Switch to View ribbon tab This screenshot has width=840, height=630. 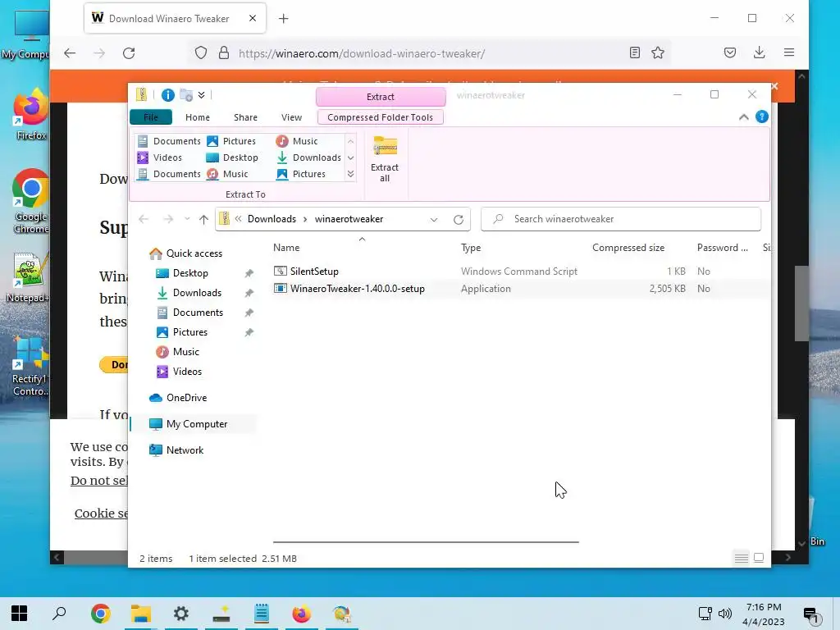pyautogui.click(x=291, y=117)
